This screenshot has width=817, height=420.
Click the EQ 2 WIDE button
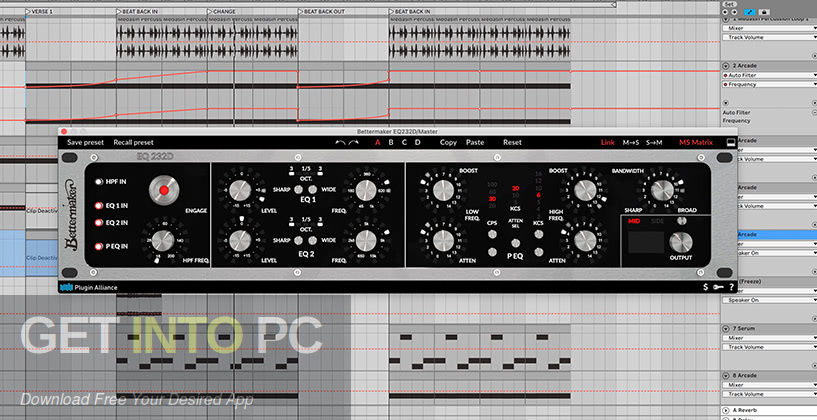pyautogui.click(x=313, y=240)
